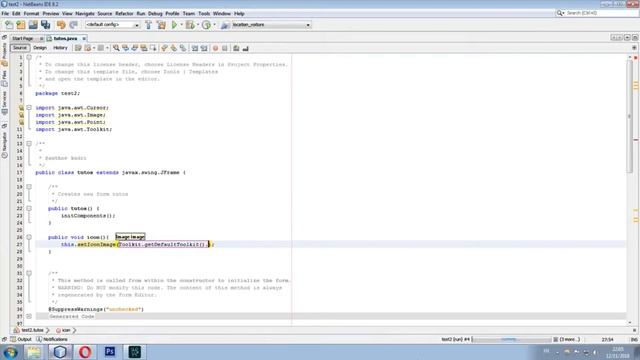The height and width of the screenshot is (360, 640).
Task: Click the Undo toolbar icon
Action: (61, 25)
